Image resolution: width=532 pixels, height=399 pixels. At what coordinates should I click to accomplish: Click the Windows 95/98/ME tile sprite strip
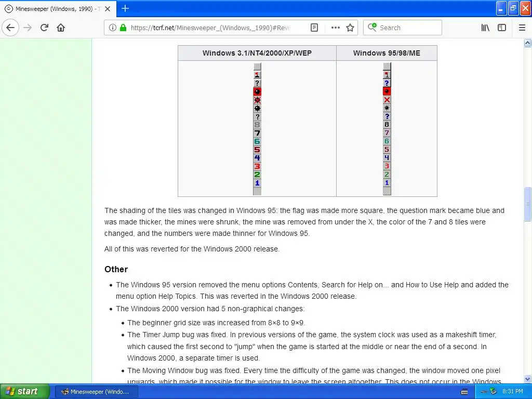(x=387, y=129)
